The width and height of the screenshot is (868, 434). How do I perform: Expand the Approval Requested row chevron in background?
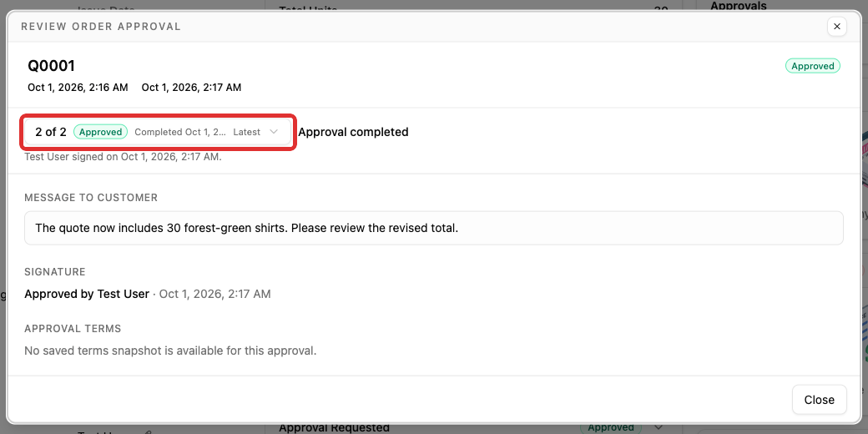point(659,427)
